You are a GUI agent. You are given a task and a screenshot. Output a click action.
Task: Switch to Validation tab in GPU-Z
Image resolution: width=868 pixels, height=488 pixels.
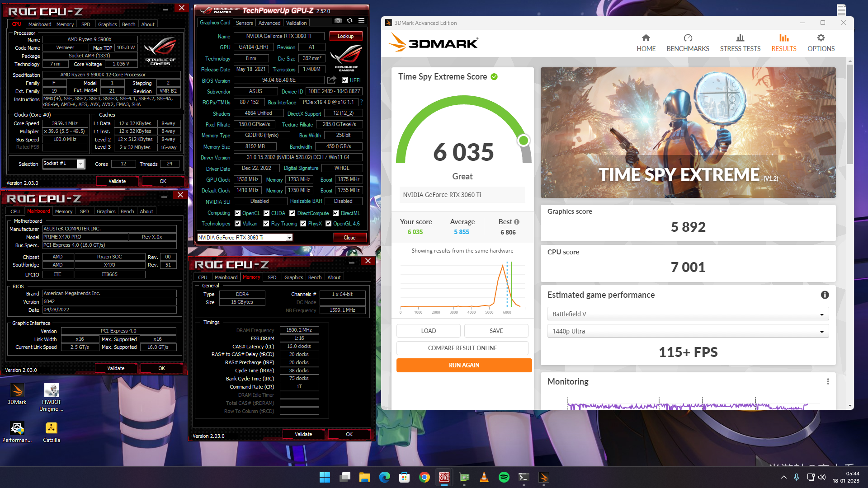[x=296, y=23]
